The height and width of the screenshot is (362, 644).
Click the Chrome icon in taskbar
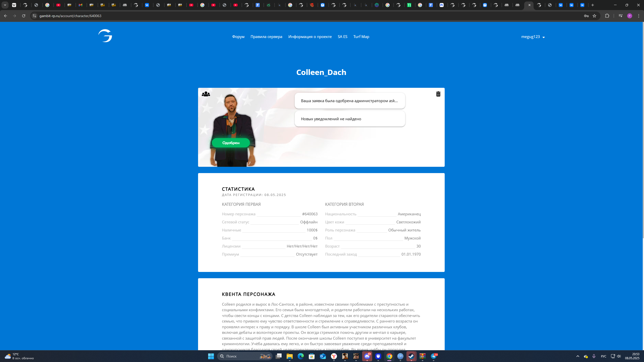pyautogui.click(x=389, y=356)
